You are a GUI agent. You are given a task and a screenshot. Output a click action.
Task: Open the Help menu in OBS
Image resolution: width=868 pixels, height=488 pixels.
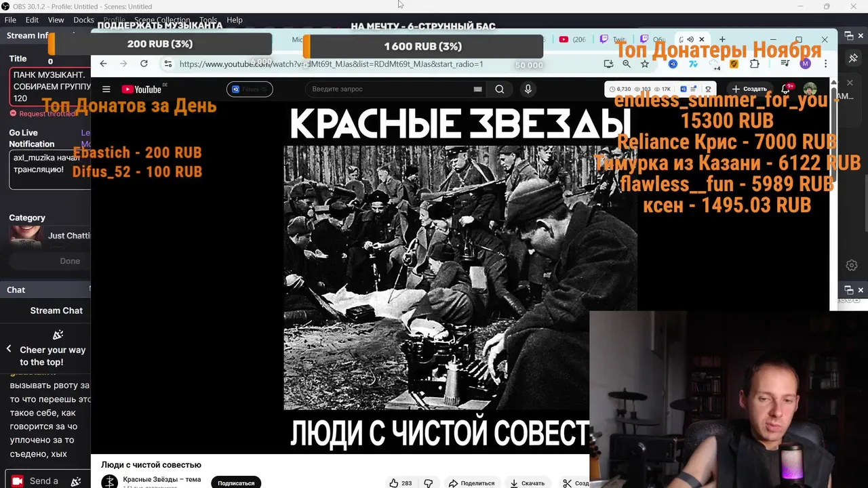235,20
